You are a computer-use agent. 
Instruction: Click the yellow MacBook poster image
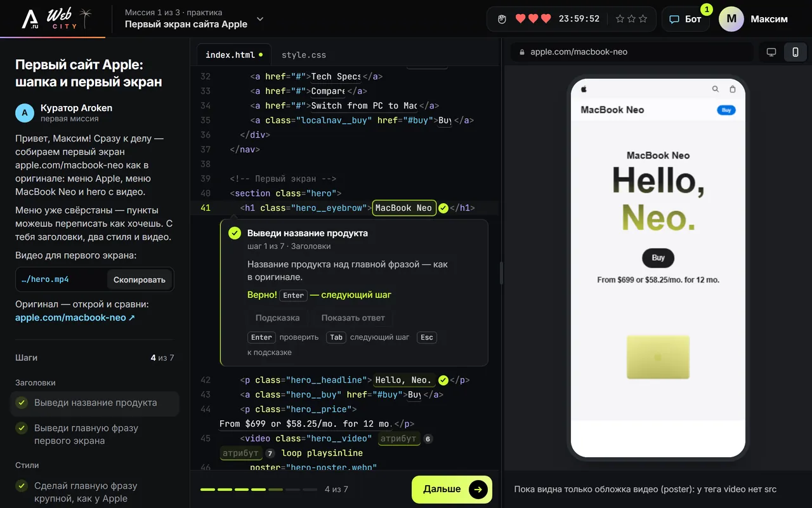coord(658,358)
